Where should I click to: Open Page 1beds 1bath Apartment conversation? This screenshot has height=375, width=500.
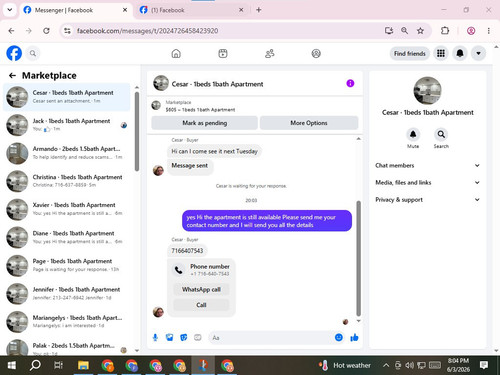[67, 265]
